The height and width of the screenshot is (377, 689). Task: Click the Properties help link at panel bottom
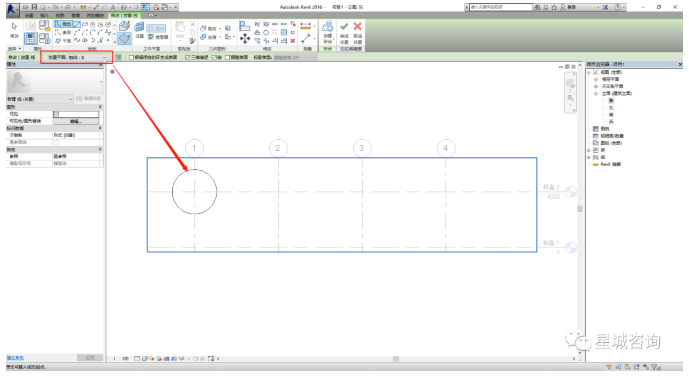pyautogui.click(x=15, y=358)
